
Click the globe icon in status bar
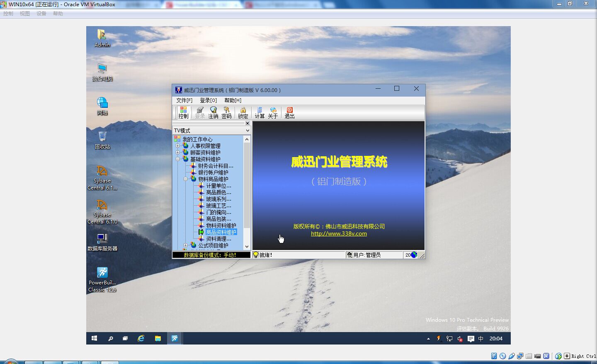click(x=414, y=255)
